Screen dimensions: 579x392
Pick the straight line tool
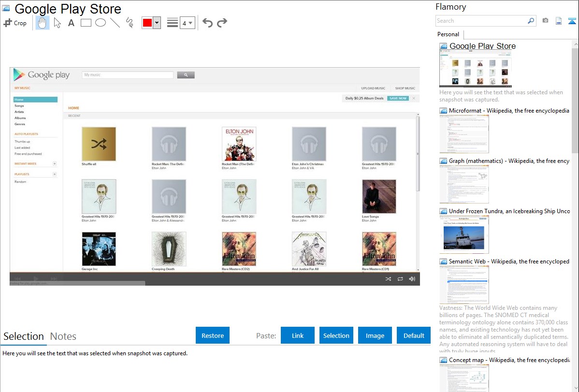115,23
